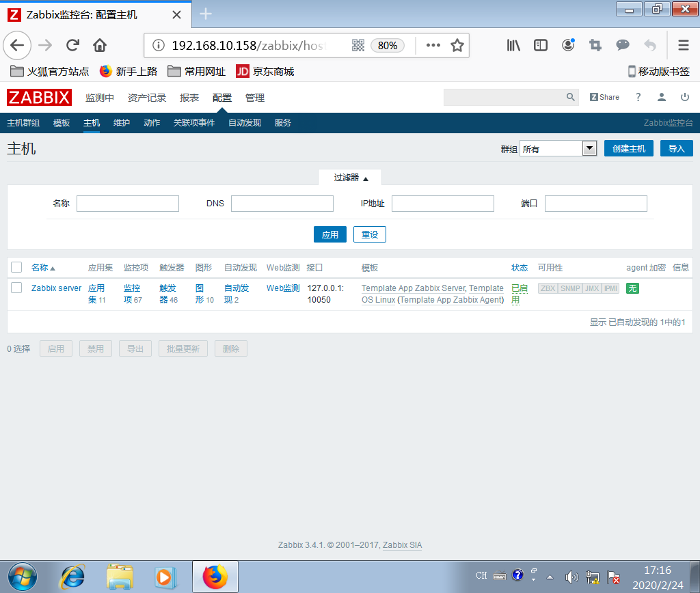The width and height of the screenshot is (700, 593).
Task: Focus the Zabbix top search box
Action: pos(504,97)
